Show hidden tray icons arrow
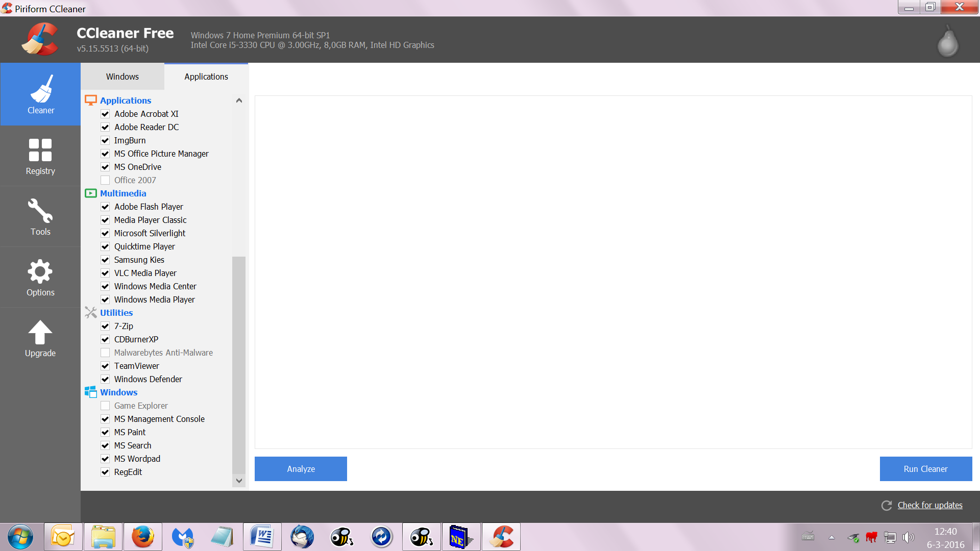Viewport: 980px width, 551px height. coord(831,537)
